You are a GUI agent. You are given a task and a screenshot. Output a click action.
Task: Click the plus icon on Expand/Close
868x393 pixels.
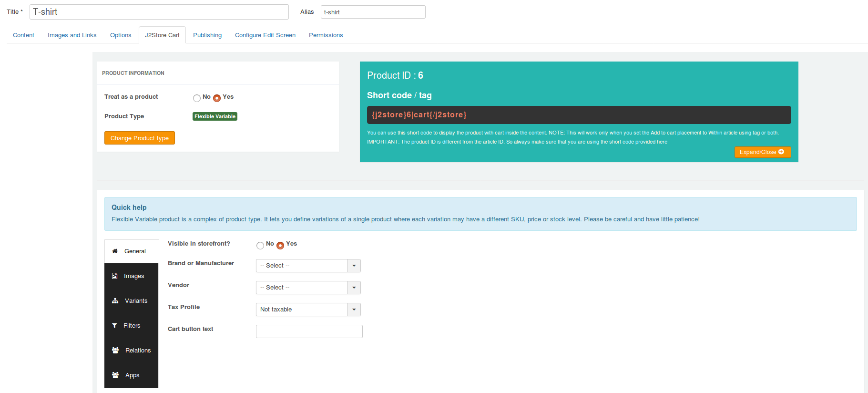(781, 152)
